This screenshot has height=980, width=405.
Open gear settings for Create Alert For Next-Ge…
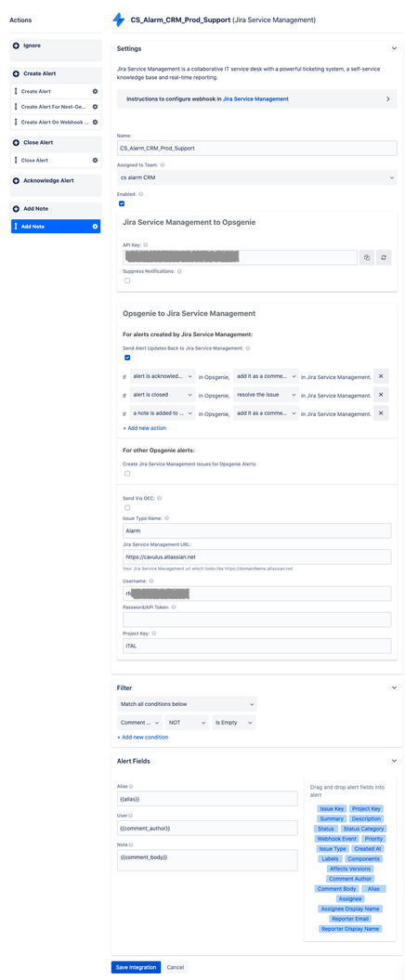click(95, 107)
